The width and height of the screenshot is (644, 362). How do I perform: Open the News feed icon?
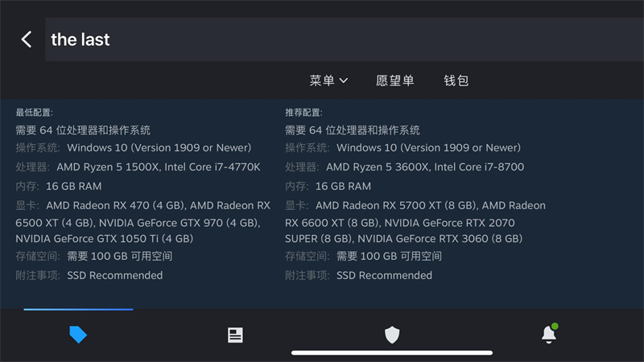tap(235, 335)
